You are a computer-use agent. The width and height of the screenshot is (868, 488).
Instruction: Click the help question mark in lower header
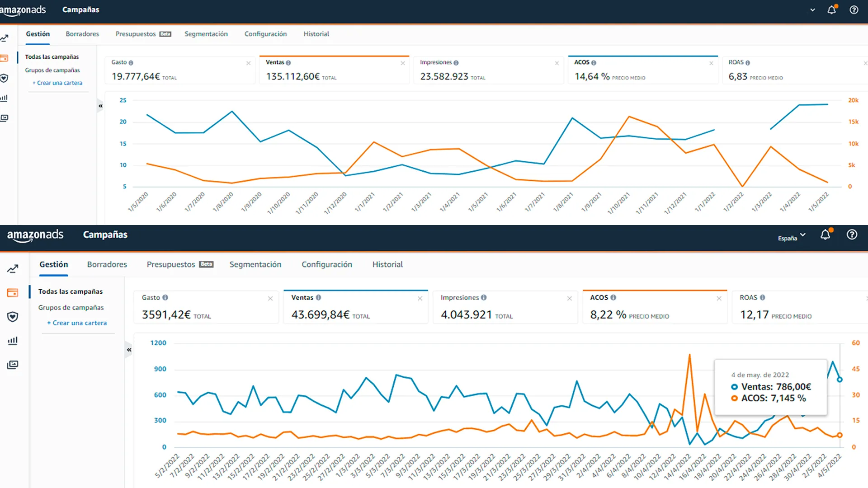click(x=852, y=235)
